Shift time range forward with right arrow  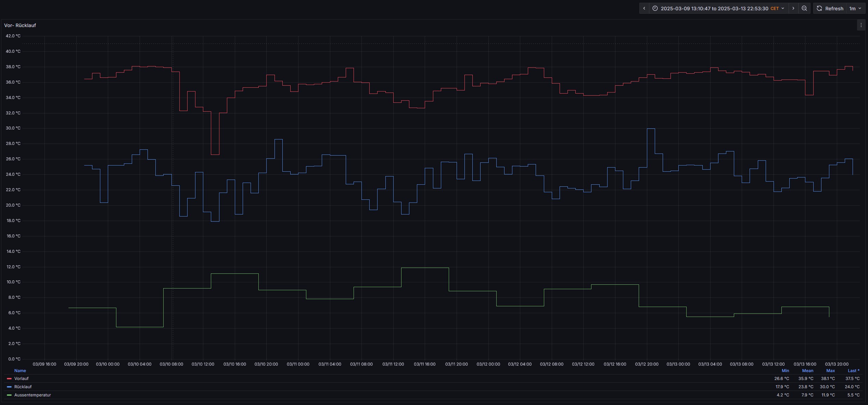[793, 9]
